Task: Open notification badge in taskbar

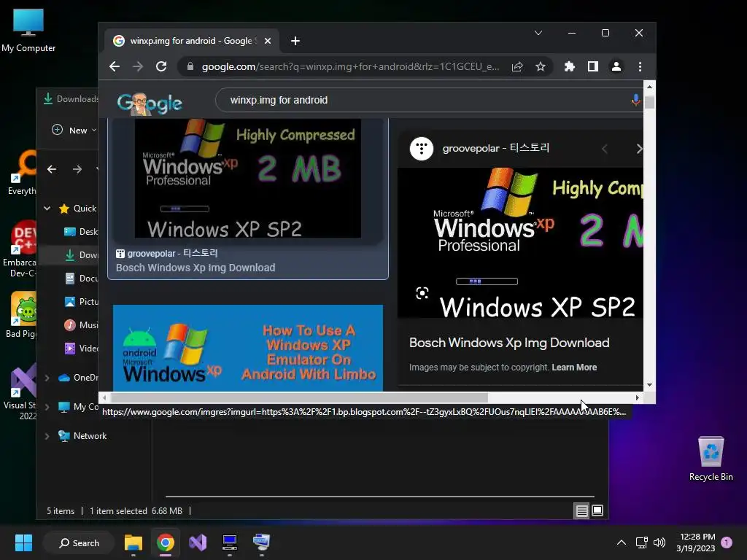Action: pyautogui.click(x=727, y=542)
